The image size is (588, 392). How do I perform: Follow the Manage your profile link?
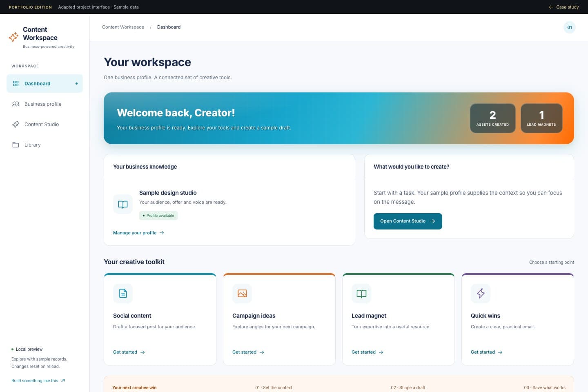[x=138, y=233]
